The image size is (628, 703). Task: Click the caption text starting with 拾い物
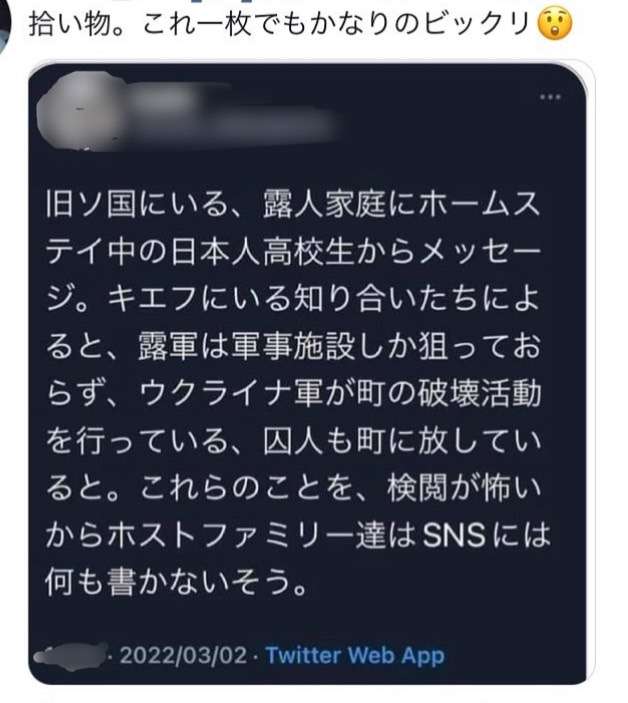point(280,23)
